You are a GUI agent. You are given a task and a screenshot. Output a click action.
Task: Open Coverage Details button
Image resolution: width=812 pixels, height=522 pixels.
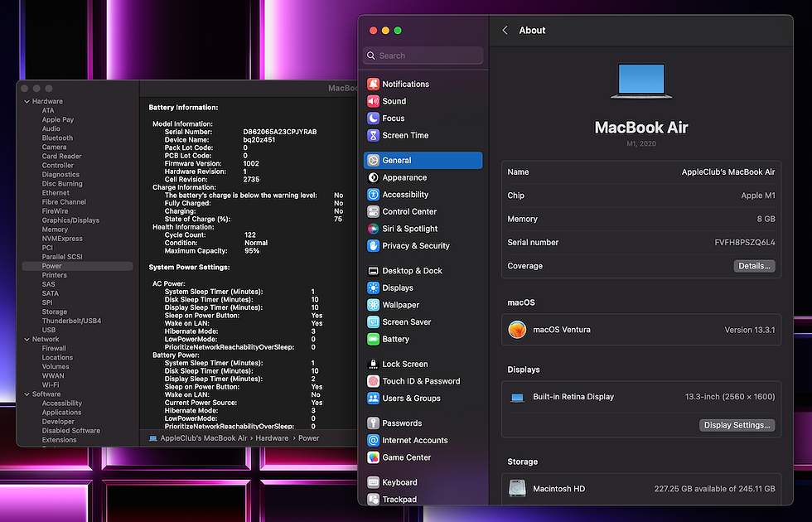coord(754,266)
